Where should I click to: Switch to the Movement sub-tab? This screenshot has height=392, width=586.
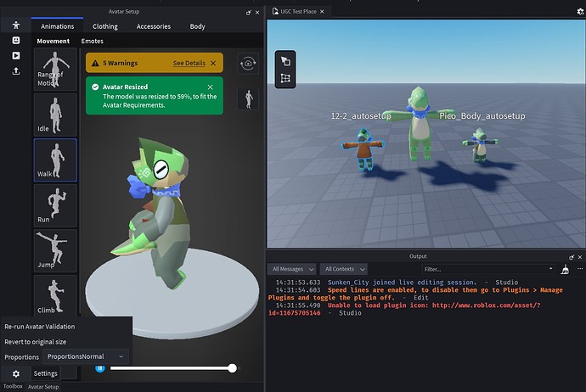tap(53, 41)
